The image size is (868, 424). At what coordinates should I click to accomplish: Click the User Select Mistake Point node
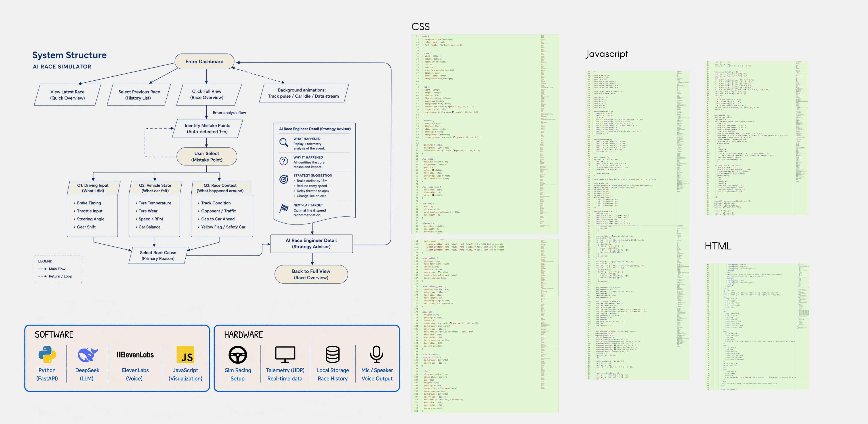coord(207,156)
